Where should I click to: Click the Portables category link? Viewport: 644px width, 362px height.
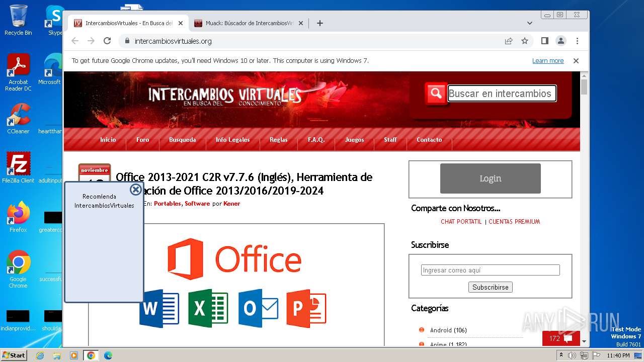tap(168, 204)
